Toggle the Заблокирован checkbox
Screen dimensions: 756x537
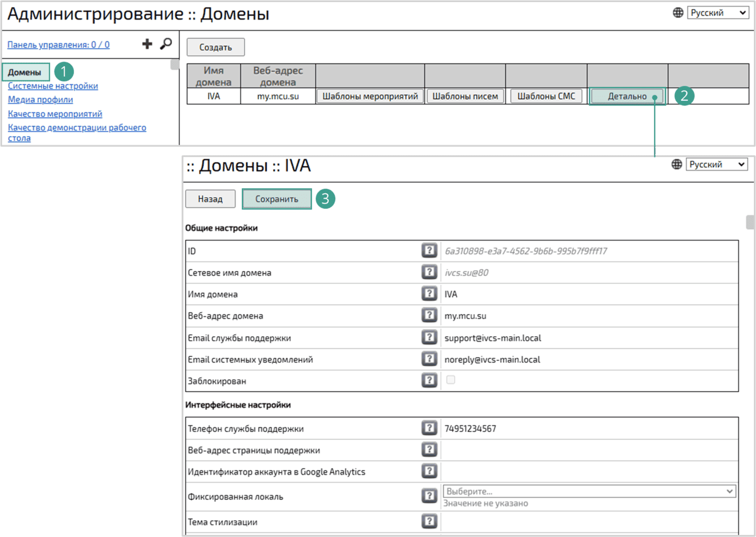click(x=450, y=380)
